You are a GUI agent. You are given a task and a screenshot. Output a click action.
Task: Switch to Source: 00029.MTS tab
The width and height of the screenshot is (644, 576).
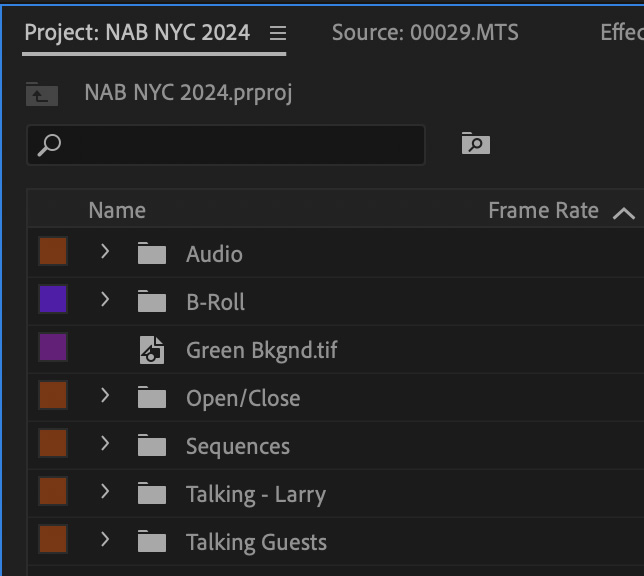[425, 32]
